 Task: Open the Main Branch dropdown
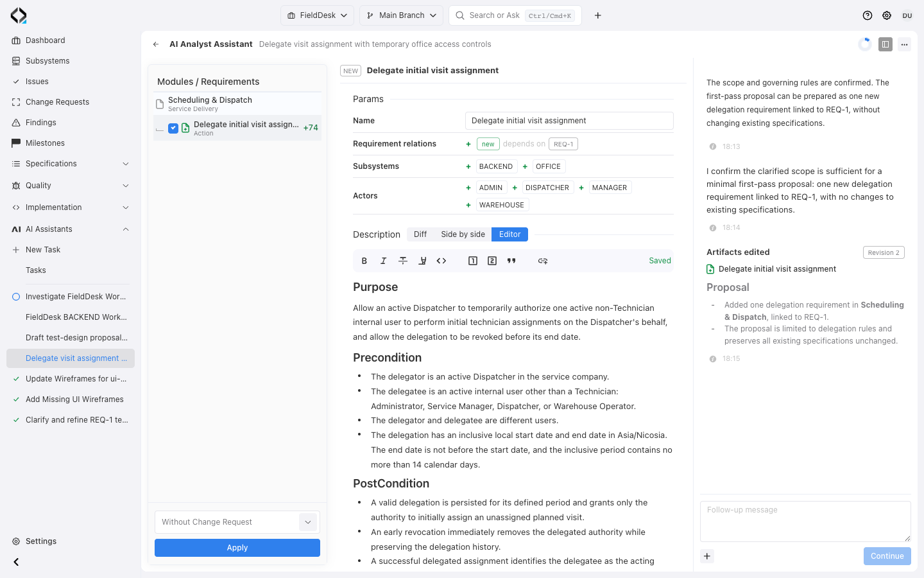[402, 15]
